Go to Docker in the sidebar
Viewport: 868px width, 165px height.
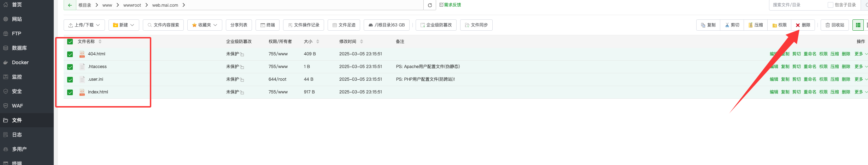click(20, 62)
